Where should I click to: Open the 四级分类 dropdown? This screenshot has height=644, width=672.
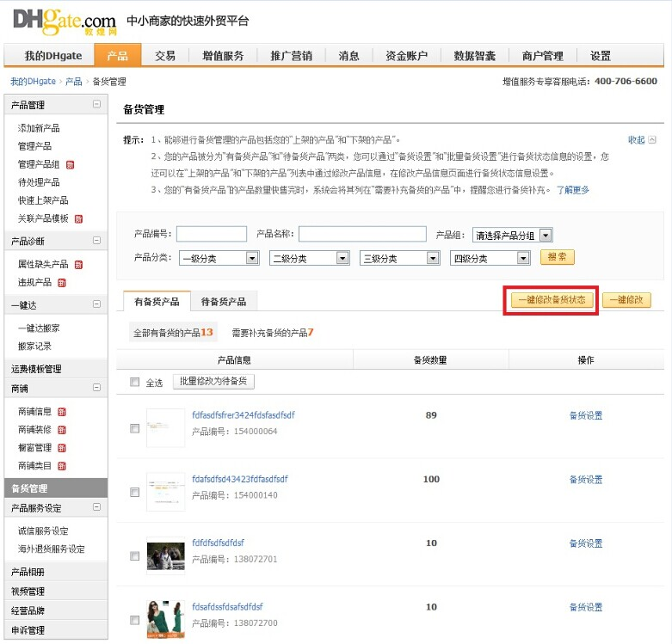pyautogui.click(x=490, y=258)
